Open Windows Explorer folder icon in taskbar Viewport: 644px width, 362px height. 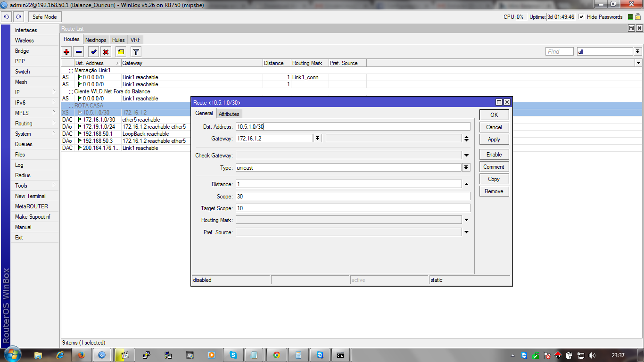coord(38,355)
